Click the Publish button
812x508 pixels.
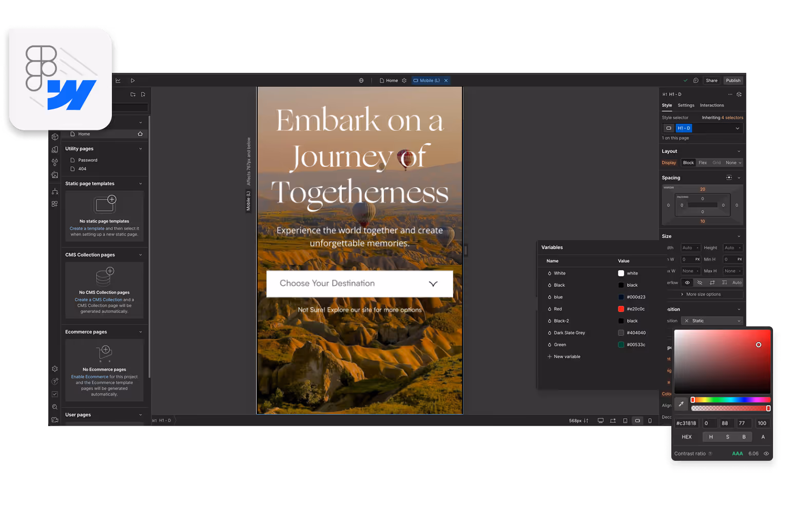point(733,81)
